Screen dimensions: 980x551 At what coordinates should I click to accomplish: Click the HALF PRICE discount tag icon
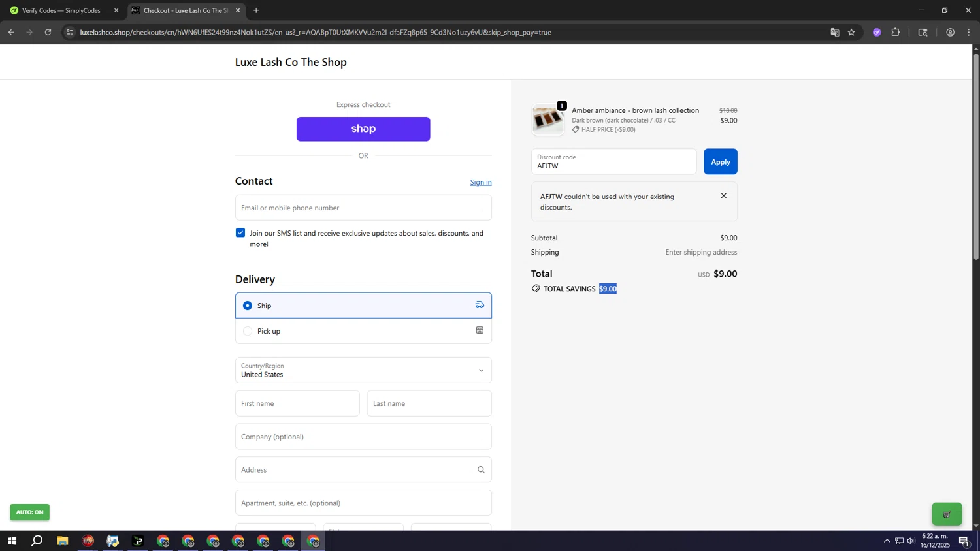pos(576,129)
